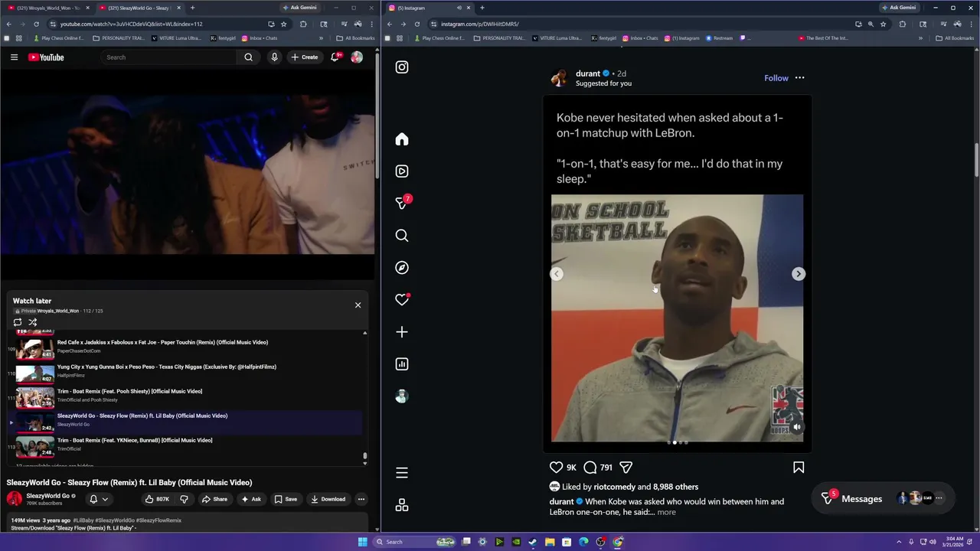
Task: Open Instagram dashboard insights icon
Action: click(402, 364)
